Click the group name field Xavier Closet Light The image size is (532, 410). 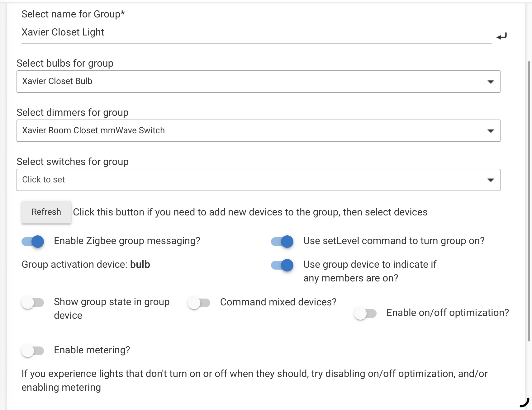249,32
